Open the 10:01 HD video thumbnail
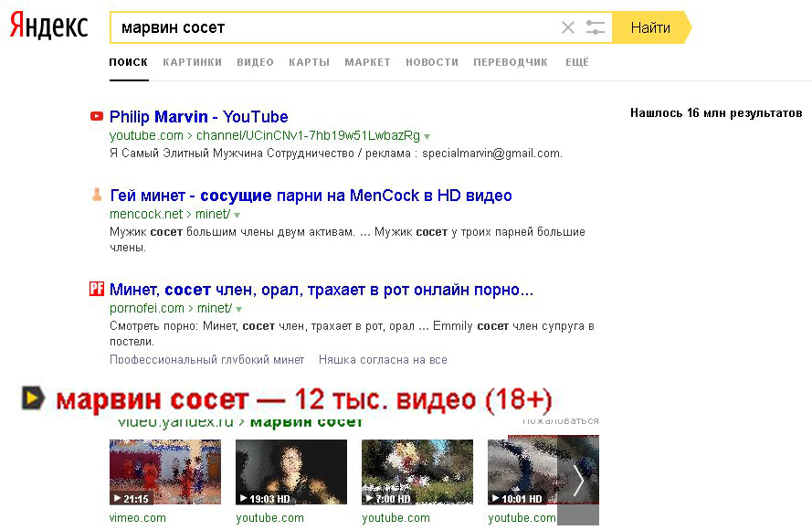Image resolution: width=812 pixels, height=530 pixels. point(522,472)
